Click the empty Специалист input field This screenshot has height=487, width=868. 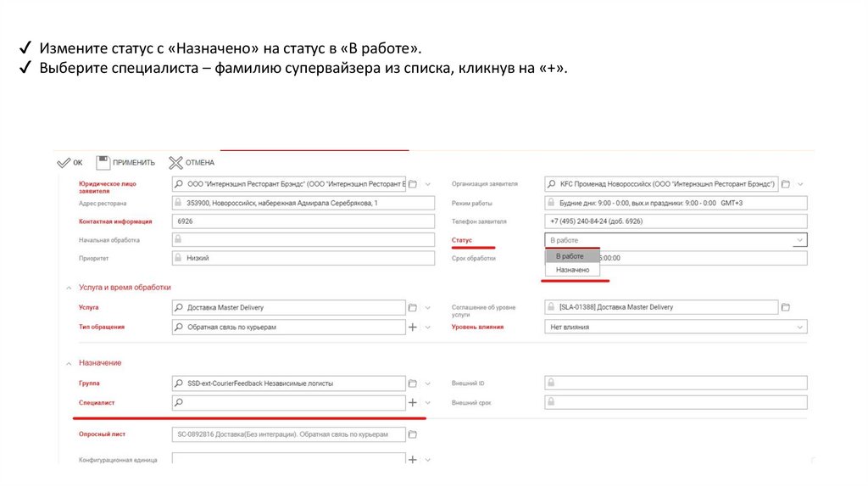click(288, 402)
